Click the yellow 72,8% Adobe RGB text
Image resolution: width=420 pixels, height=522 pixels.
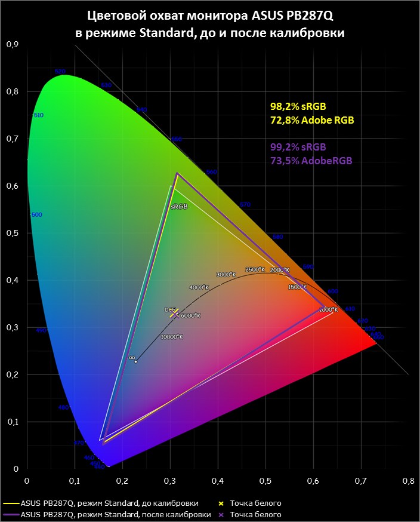point(312,121)
